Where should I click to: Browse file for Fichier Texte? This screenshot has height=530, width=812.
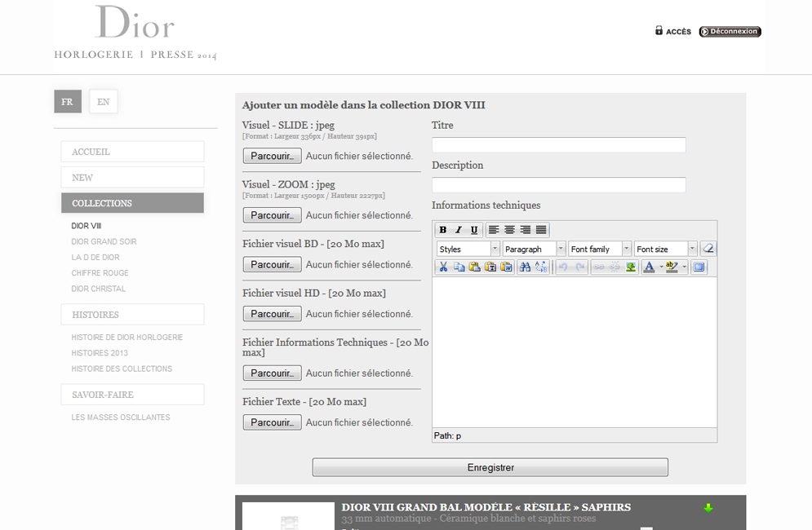pos(273,422)
